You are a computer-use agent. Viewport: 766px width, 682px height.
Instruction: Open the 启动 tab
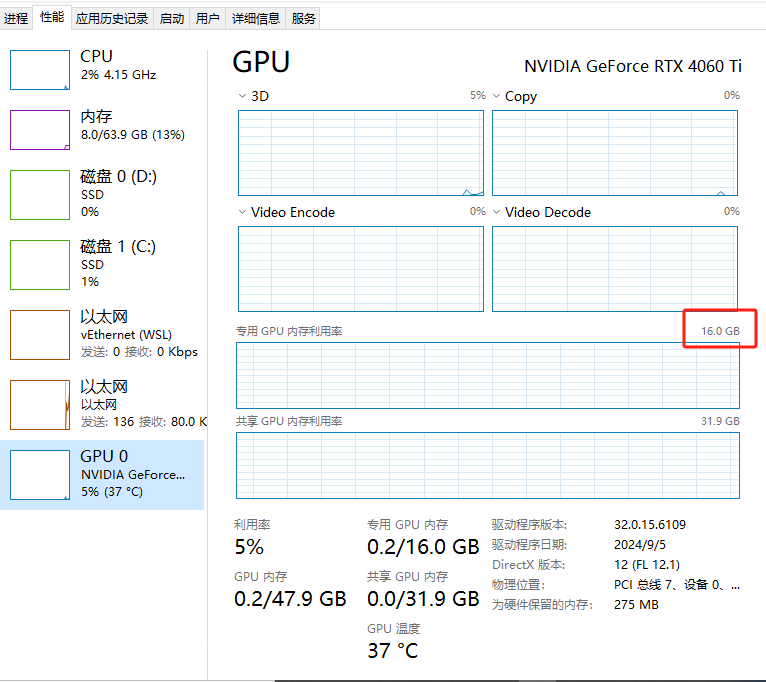[x=172, y=18]
